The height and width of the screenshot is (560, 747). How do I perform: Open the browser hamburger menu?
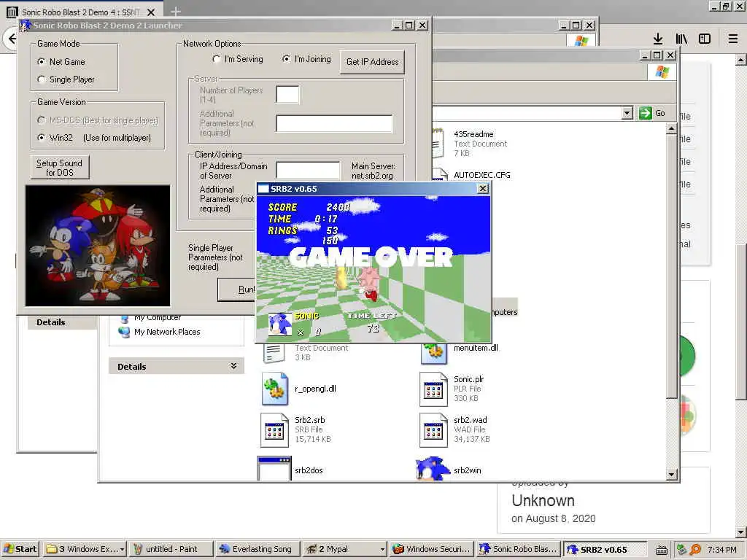tap(733, 39)
